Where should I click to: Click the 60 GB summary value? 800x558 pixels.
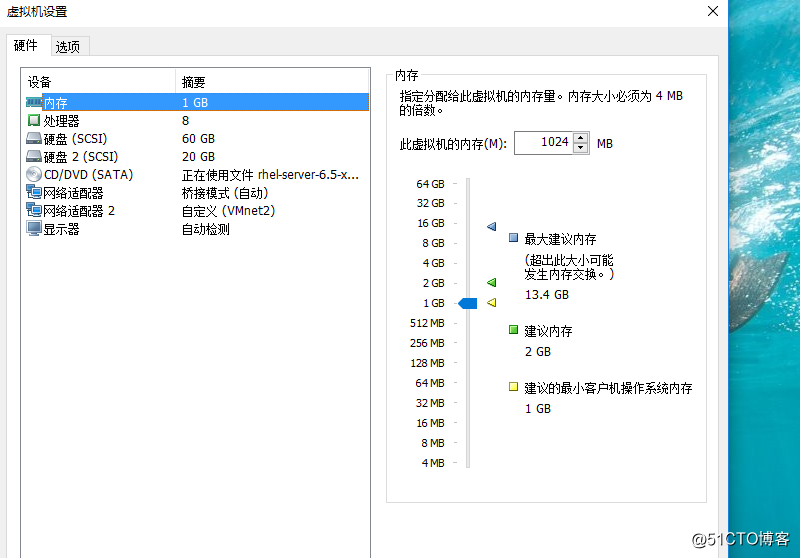tap(198, 139)
